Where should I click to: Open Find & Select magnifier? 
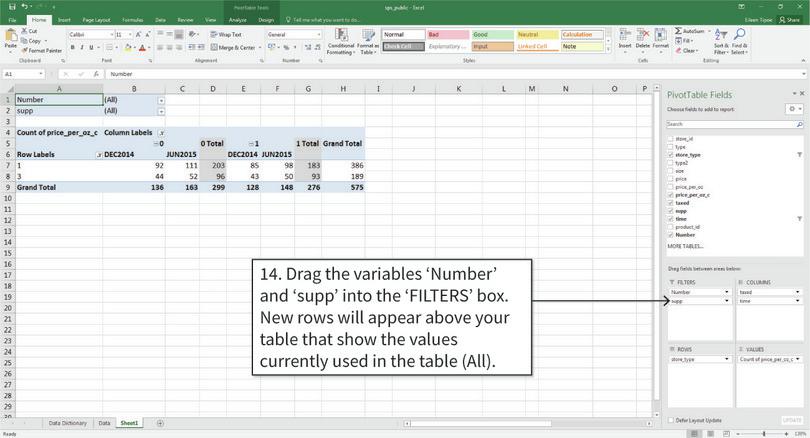739,41
